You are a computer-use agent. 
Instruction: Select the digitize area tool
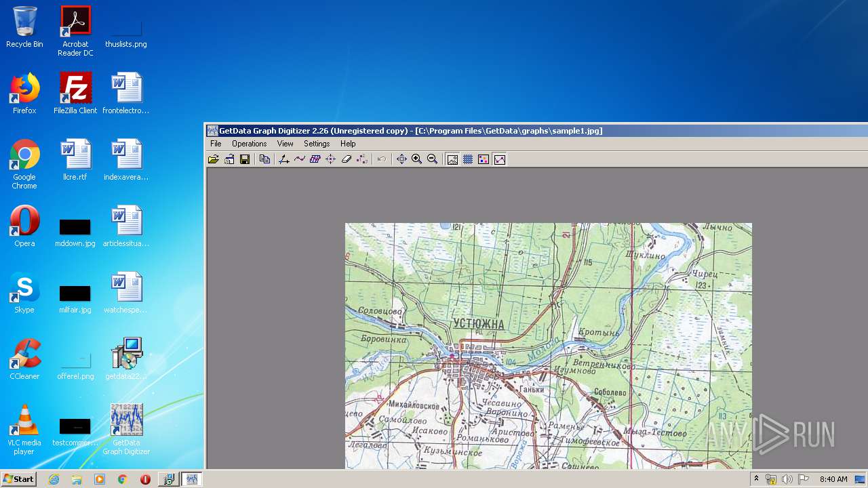pyautogui.click(x=315, y=159)
